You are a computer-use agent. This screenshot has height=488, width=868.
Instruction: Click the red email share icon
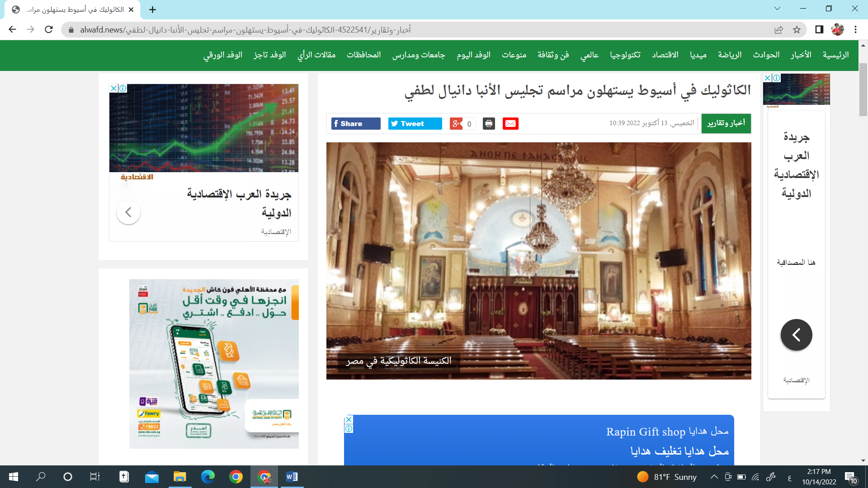pyautogui.click(x=510, y=124)
